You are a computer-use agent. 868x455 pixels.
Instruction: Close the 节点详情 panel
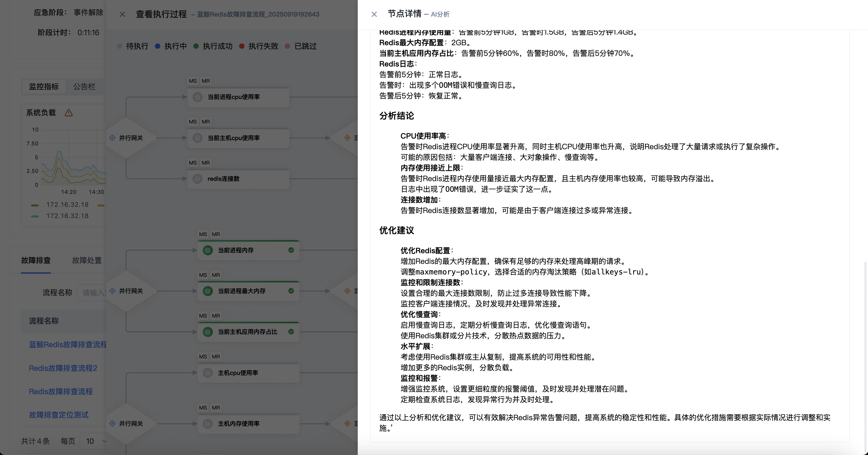pos(374,14)
